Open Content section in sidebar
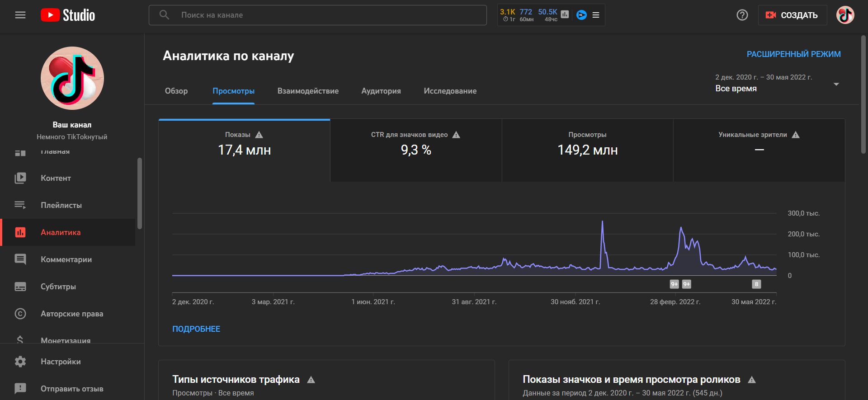The height and width of the screenshot is (400, 868). point(56,178)
